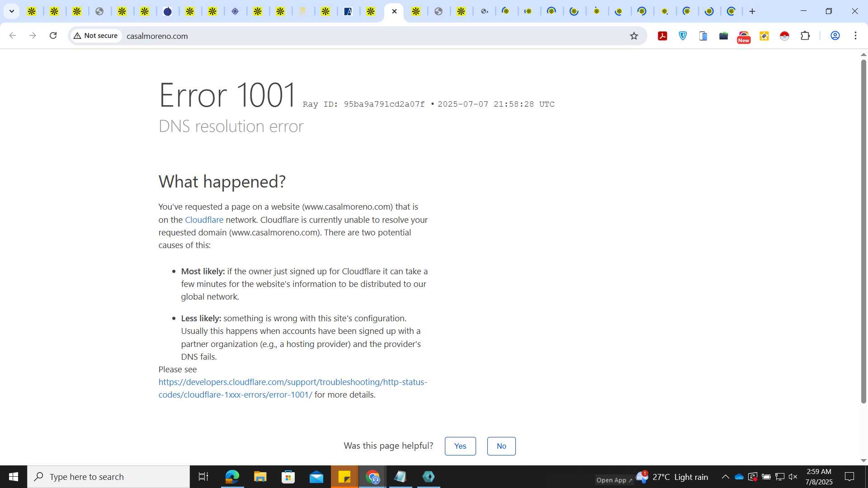Click the muted speaker volume icon
Viewport: 868px width, 488px height.
793,477
